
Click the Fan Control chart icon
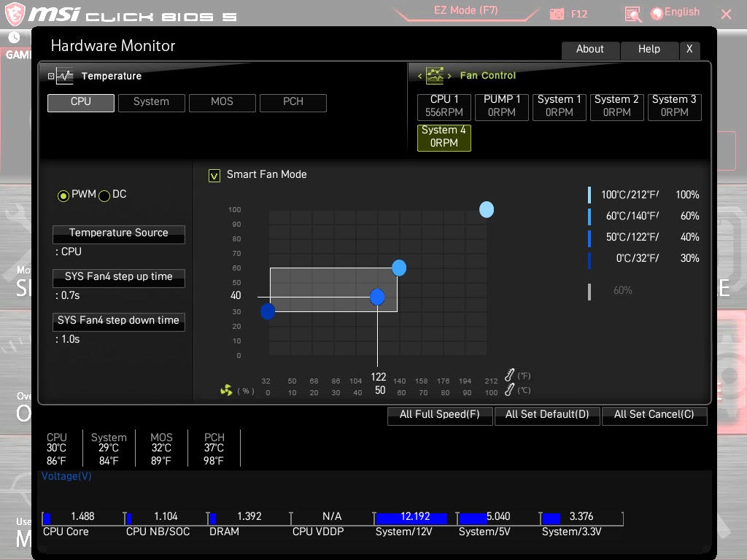[435, 76]
